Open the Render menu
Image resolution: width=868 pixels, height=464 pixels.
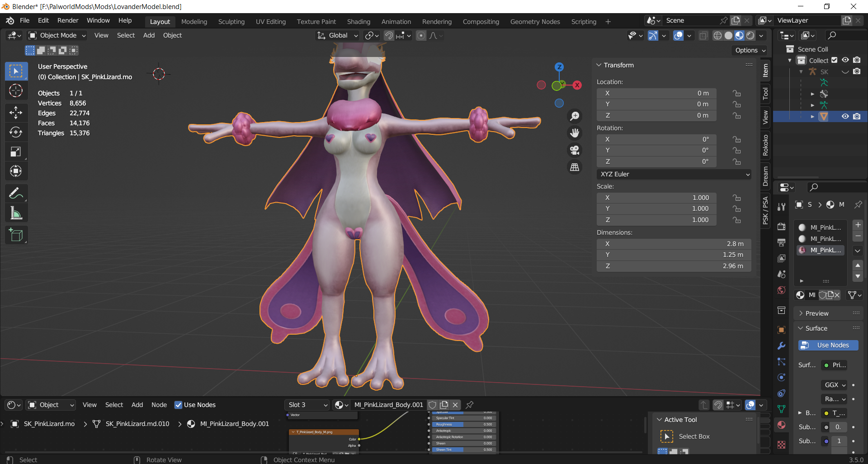click(x=68, y=21)
